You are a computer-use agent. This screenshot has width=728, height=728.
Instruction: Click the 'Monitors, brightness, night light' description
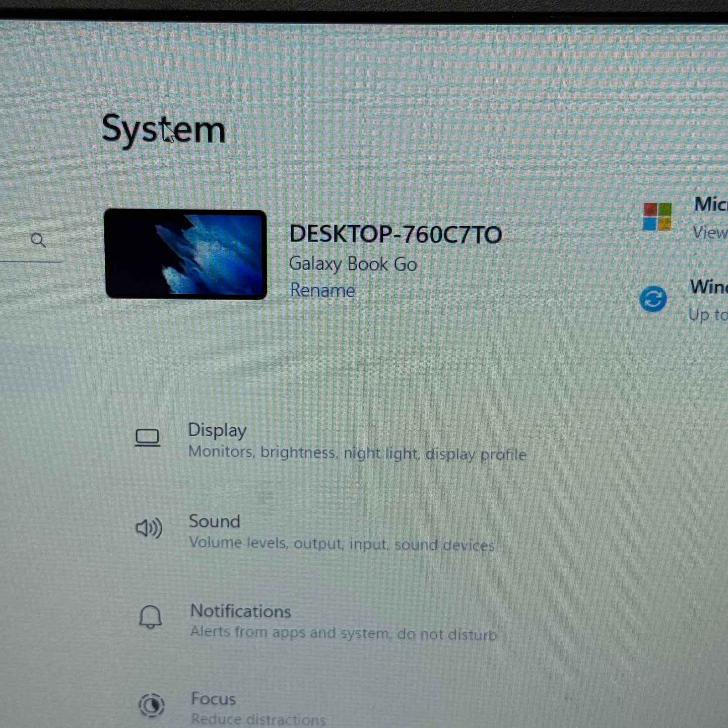[357, 453]
